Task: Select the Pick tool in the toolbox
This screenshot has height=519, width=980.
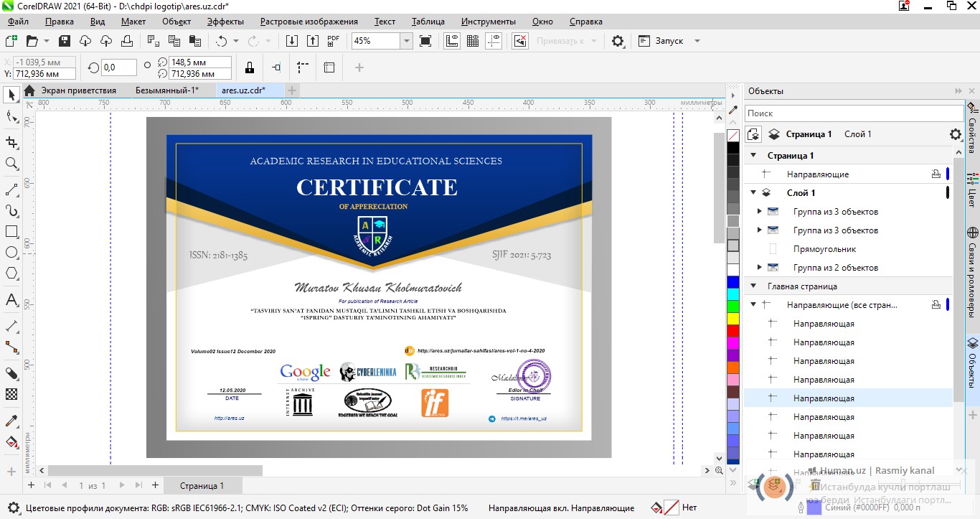Action: (11, 95)
